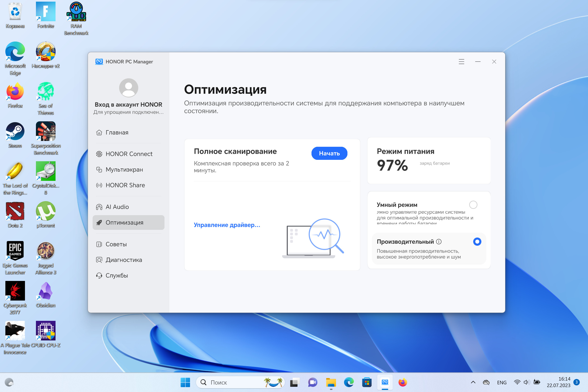
Task: Open the Jagged Alliance 3 shortcut
Action: pos(45,258)
